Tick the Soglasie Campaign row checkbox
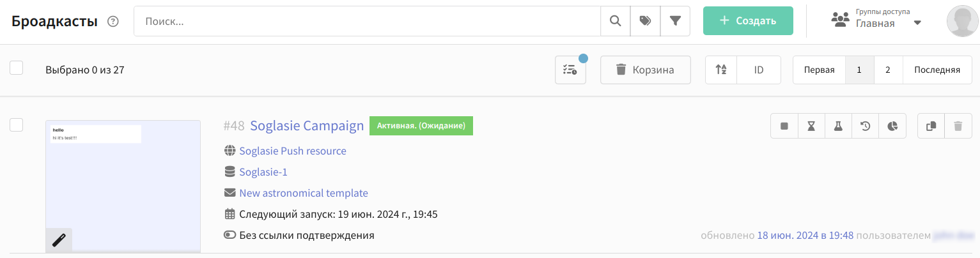Screen dimensions: 980x258 17,125
